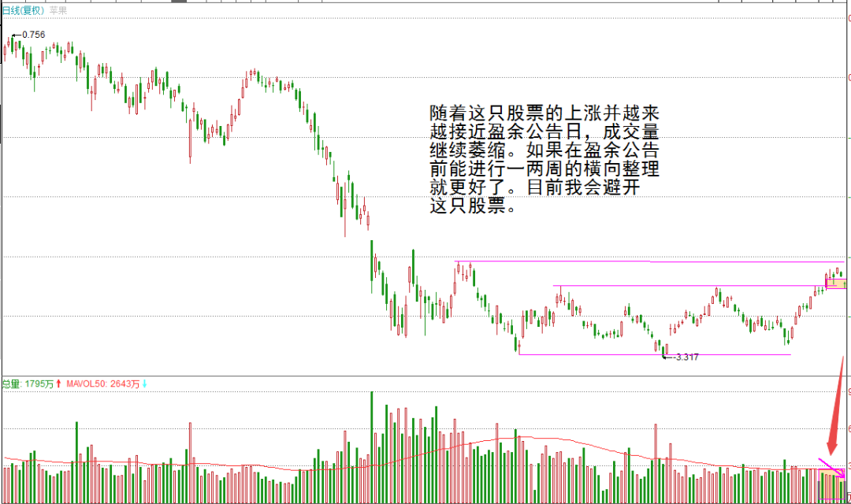Viewport: 851px width, 504px height.
Task: Click the red up arrow beside 总量
Action: click(59, 384)
